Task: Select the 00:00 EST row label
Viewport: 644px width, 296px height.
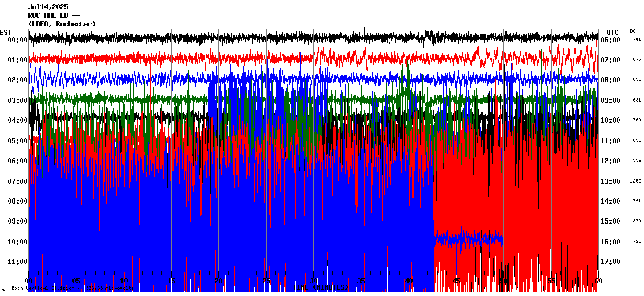Action: (18, 40)
